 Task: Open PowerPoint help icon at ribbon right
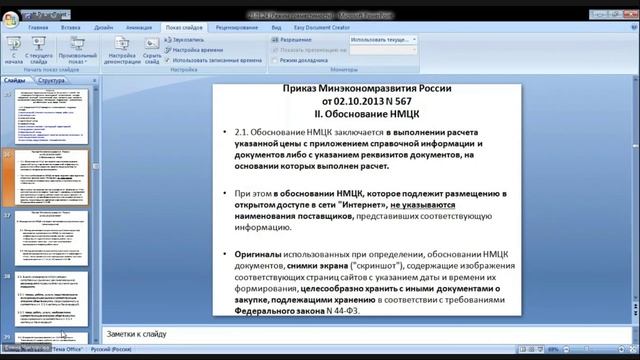click(x=635, y=27)
